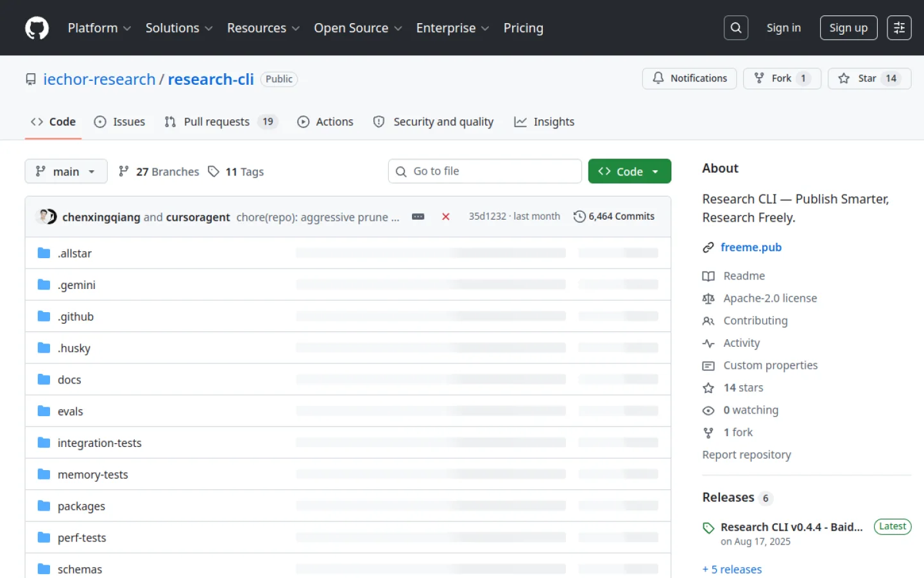The image size is (924, 578).
Task: Open commit hash 35d1232
Action: click(487, 216)
